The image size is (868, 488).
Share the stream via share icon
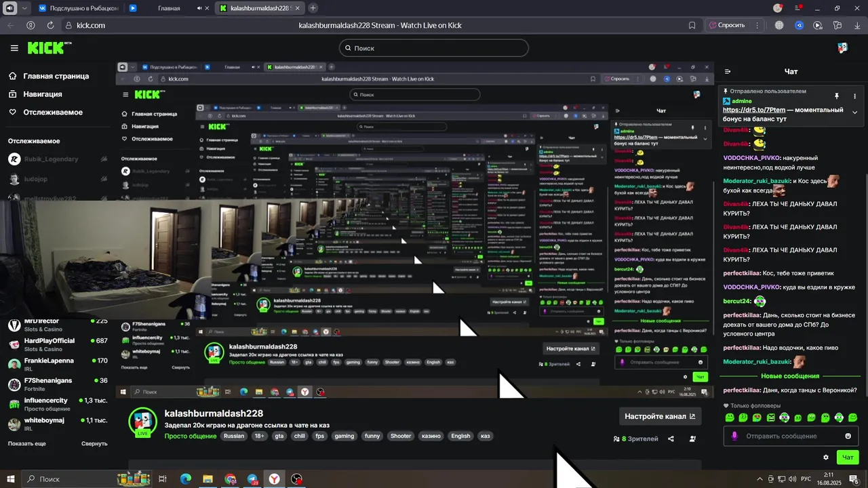pos(671,439)
